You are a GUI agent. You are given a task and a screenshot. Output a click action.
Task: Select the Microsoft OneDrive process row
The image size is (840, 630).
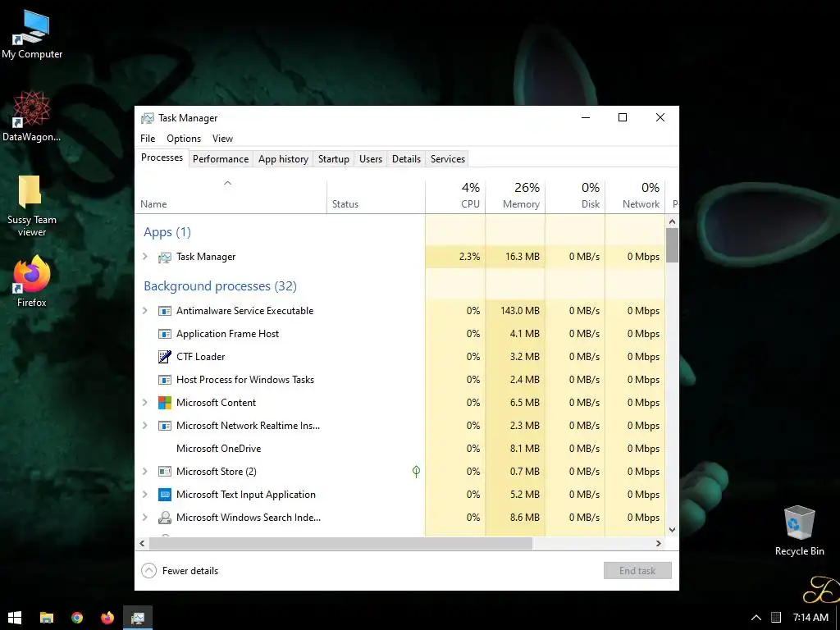click(x=400, y=449)
